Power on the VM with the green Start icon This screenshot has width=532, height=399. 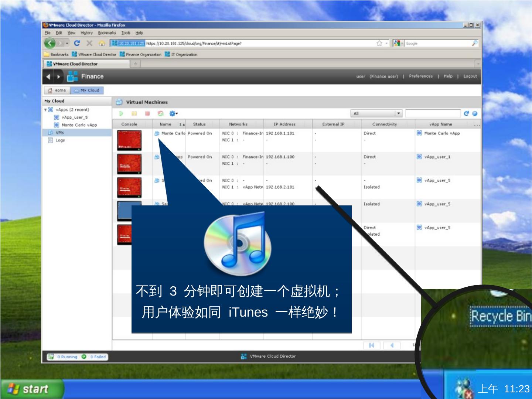click(x=121, y=114)
